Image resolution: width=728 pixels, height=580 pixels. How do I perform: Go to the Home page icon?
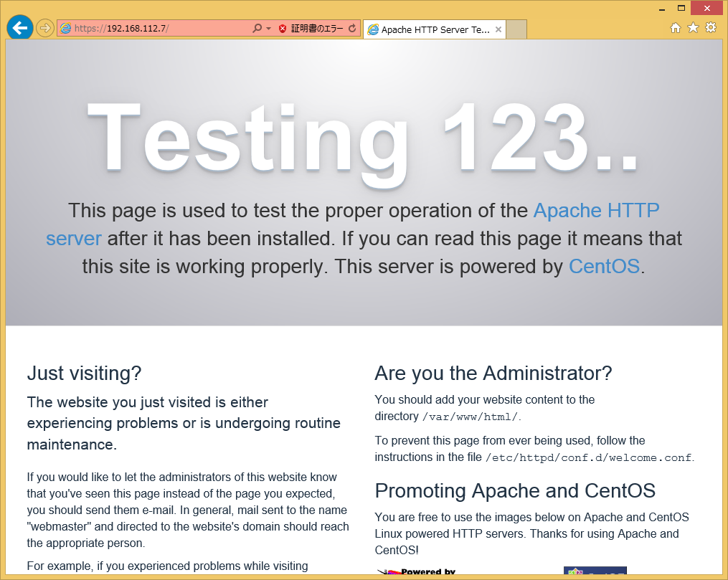pos(676,28)
